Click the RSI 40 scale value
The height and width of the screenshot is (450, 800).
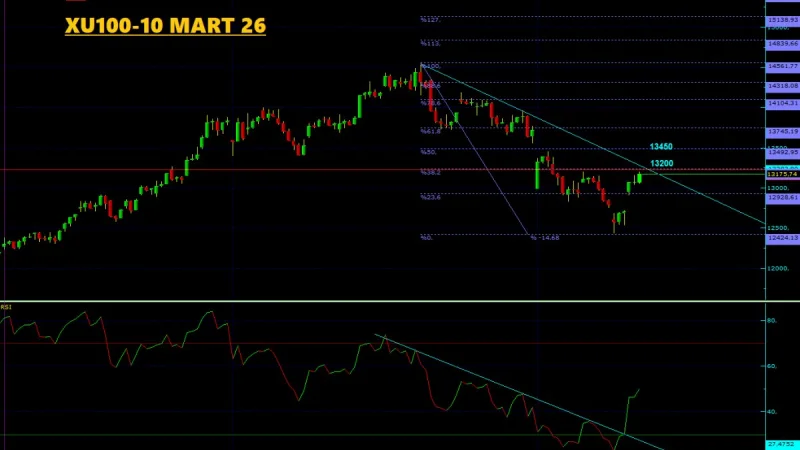(771, 411)
